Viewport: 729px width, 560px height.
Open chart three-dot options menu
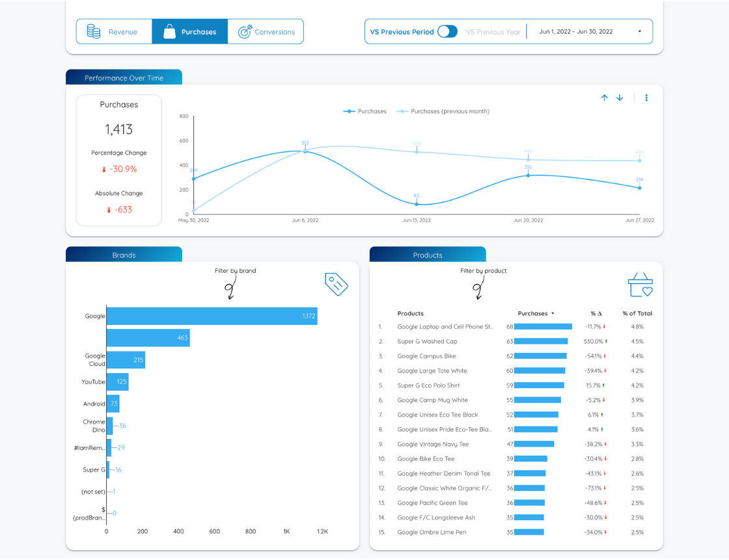[x=646, y=98]
